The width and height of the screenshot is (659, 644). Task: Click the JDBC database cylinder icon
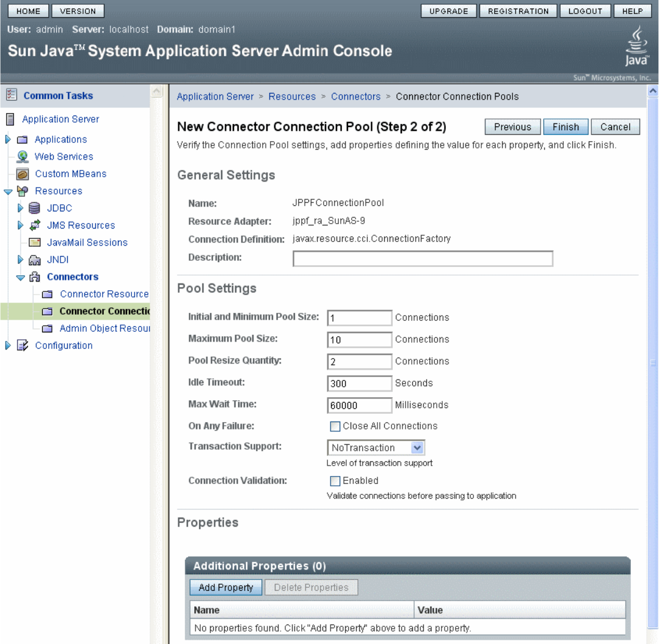click(x=34, y=208)
